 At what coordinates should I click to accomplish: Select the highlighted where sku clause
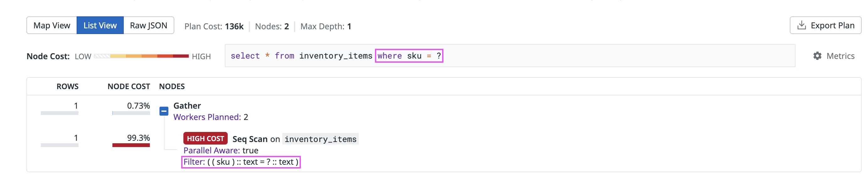pos(410,56)
